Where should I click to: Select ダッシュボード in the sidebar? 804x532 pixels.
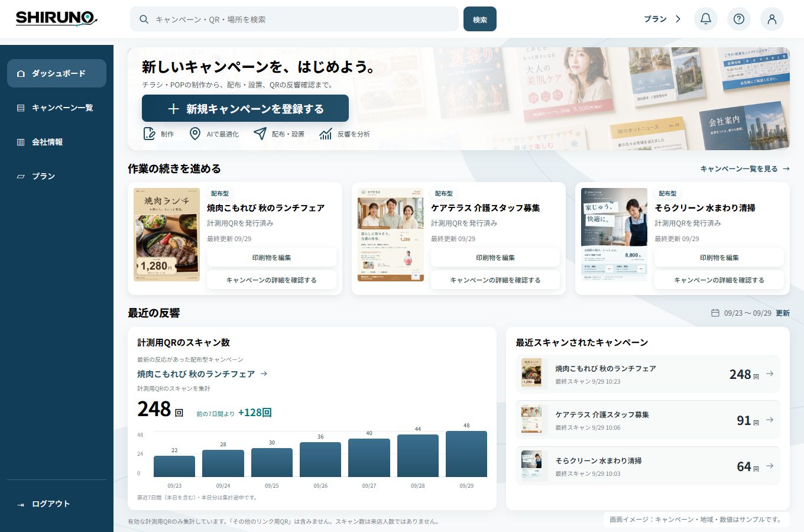[57, 73]
